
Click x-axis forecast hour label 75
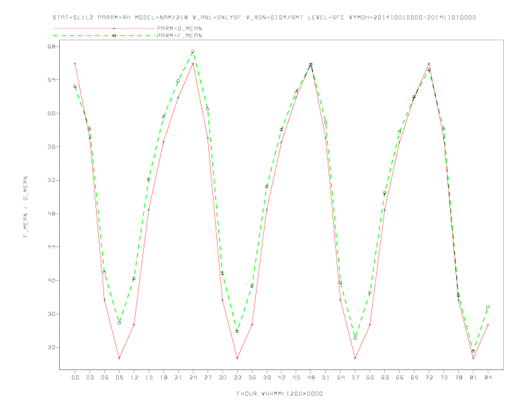pos(444,377)
